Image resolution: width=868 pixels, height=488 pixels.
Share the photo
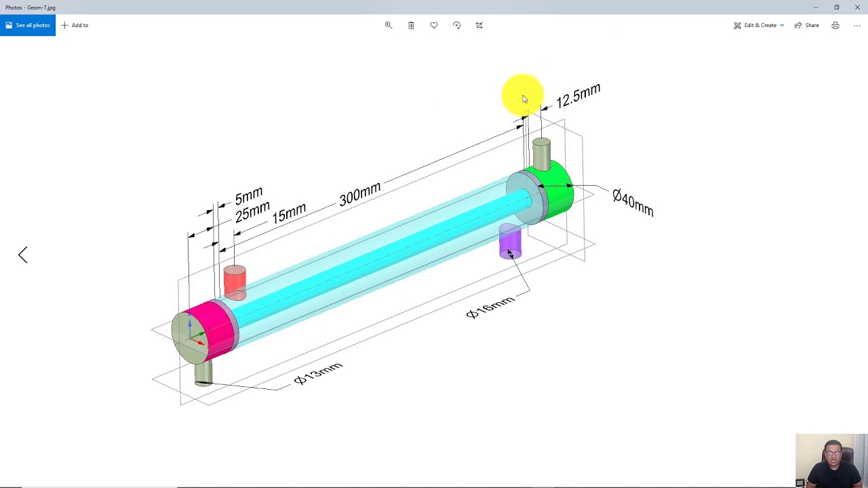click(807, 25)
